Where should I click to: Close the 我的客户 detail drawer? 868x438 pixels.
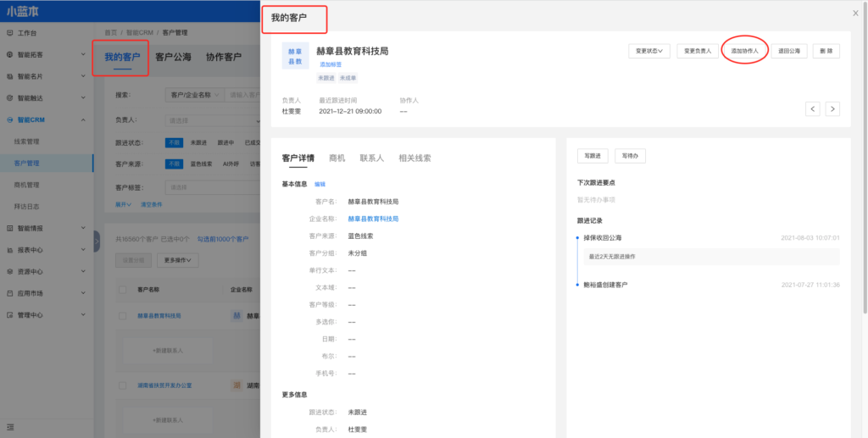point(855,14)
